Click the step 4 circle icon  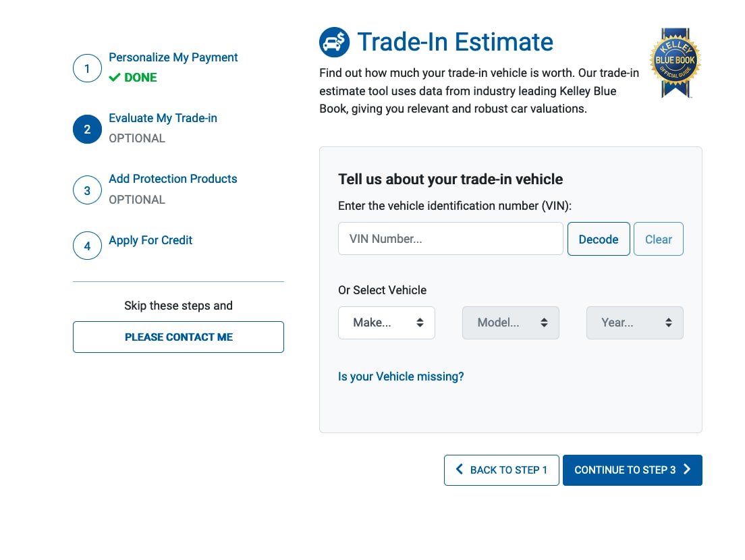pyautogui.click(x=87, y=246)
